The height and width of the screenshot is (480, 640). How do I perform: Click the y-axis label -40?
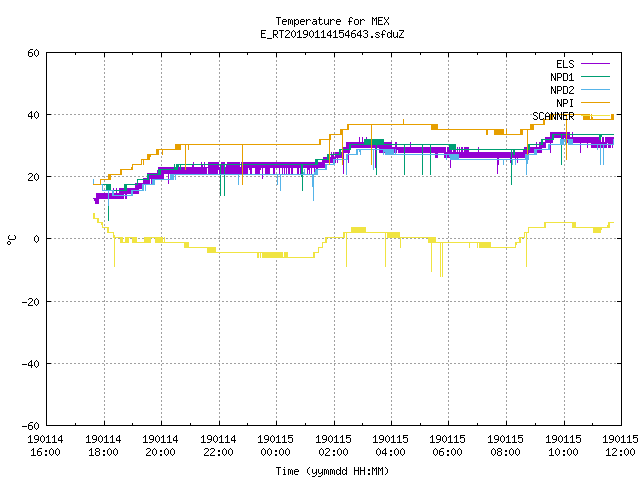click(x=31, y=364)
